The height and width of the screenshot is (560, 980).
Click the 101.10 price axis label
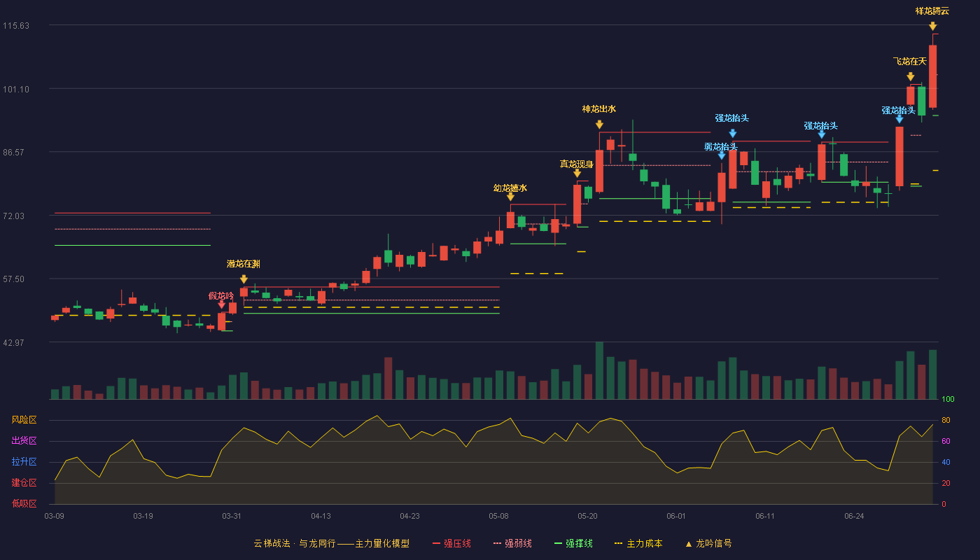click(x=16, y=89)
